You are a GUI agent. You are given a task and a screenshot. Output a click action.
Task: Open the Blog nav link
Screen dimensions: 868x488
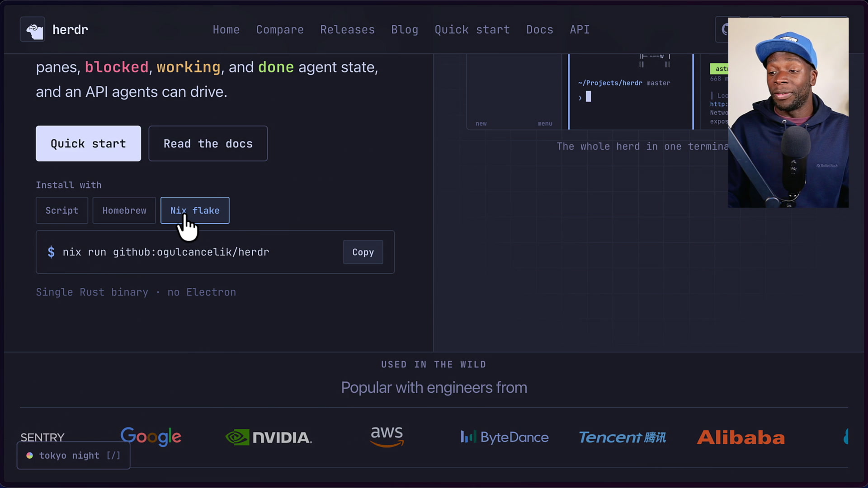pos(405,30)
